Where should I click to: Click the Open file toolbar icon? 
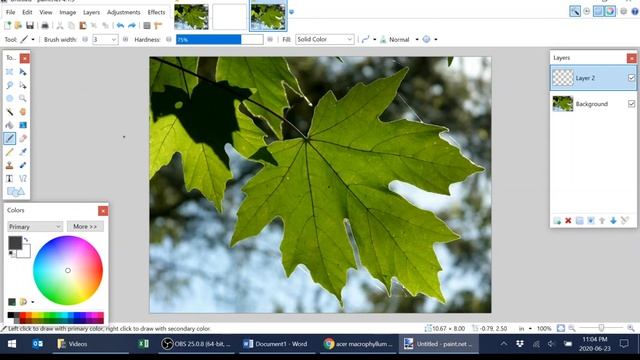coord(18,26)
